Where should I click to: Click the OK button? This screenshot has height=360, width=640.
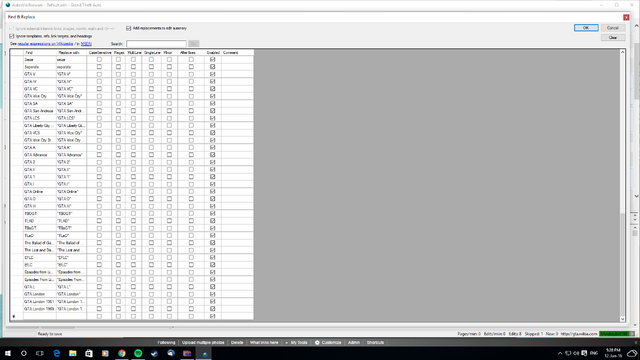(586, 28)
